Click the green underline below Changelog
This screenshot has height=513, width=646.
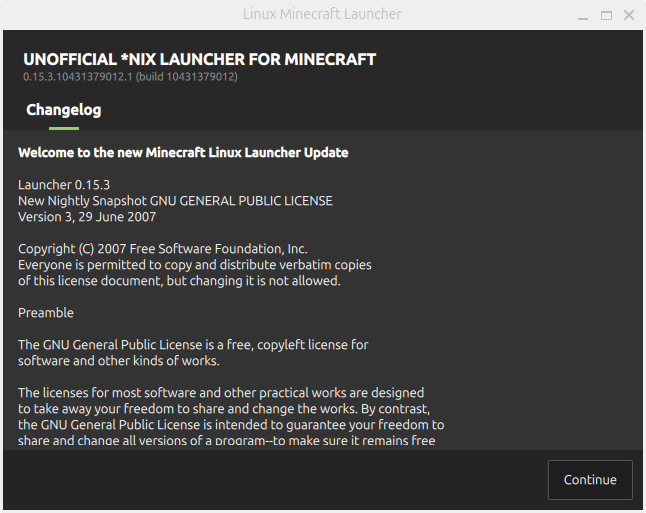pyautogui.click(x=64, y=129)
